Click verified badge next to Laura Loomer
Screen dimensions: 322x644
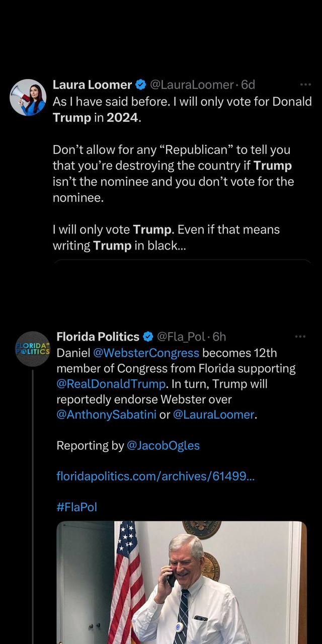[141, 85]
